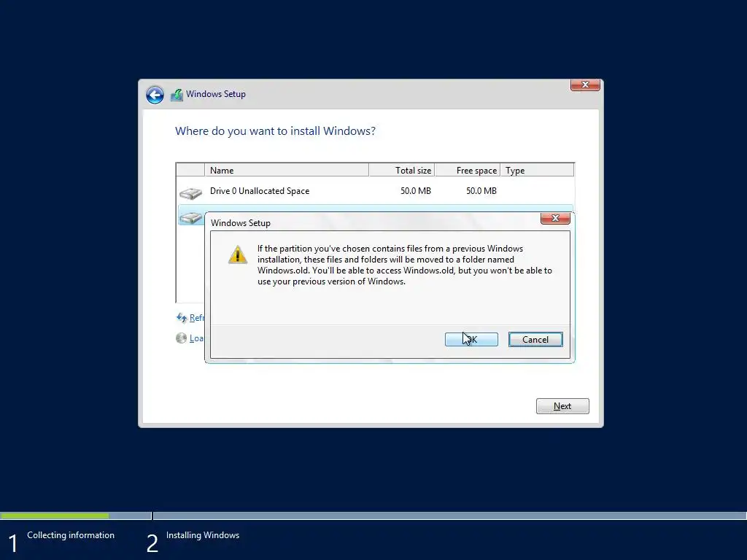
Task: Click the 'Where do you want to install Windows?' heading
Action: point(275,131)
